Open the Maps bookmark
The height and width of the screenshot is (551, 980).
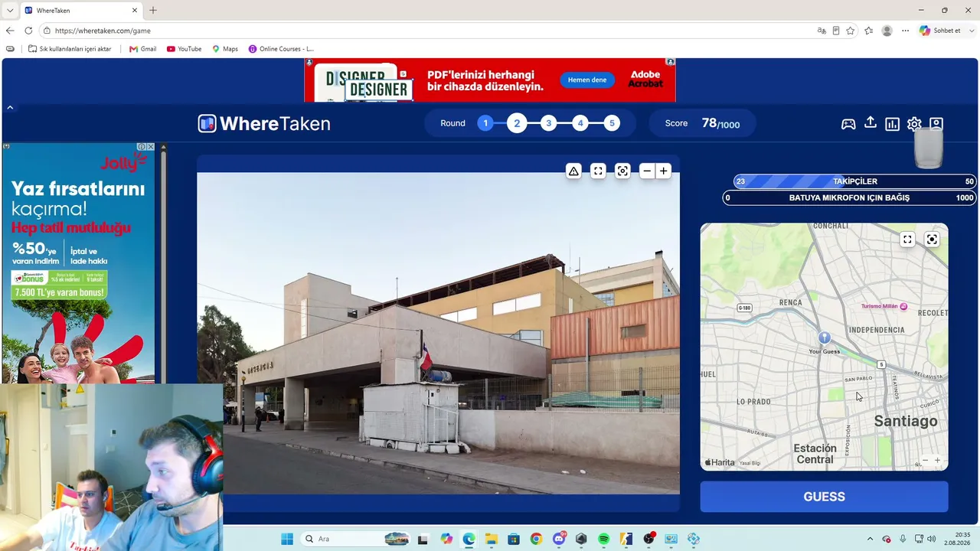pyautogui.click(x=225, y=49)
